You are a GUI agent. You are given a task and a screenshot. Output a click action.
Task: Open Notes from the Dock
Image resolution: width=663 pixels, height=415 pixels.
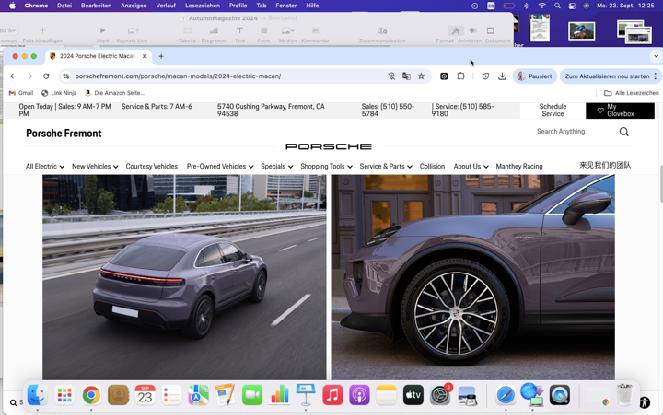(x=386, y=395)
